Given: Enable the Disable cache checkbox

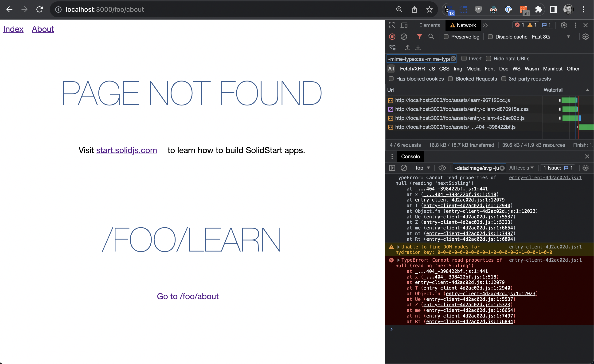Looking at the screenshot, I should click(490, 37).
